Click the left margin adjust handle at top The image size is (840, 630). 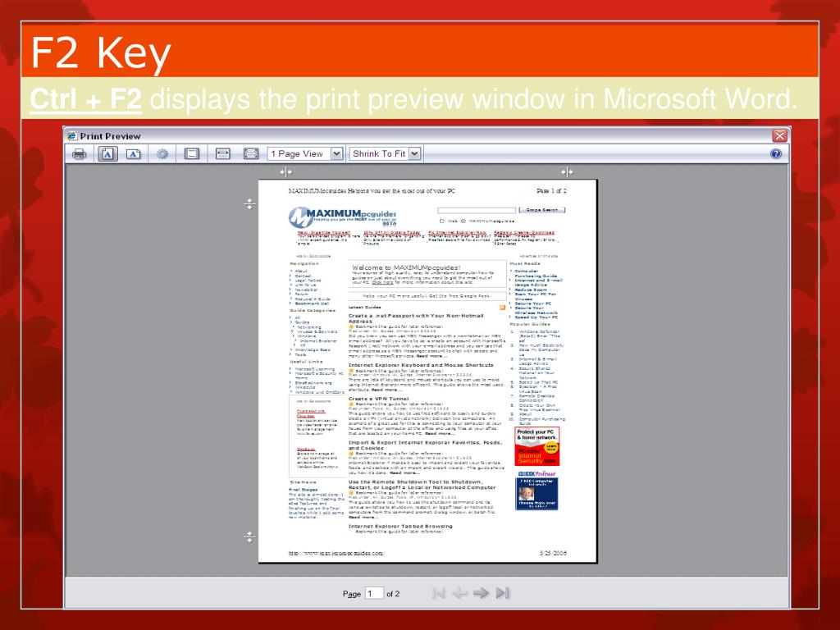(x=285, y=172)
